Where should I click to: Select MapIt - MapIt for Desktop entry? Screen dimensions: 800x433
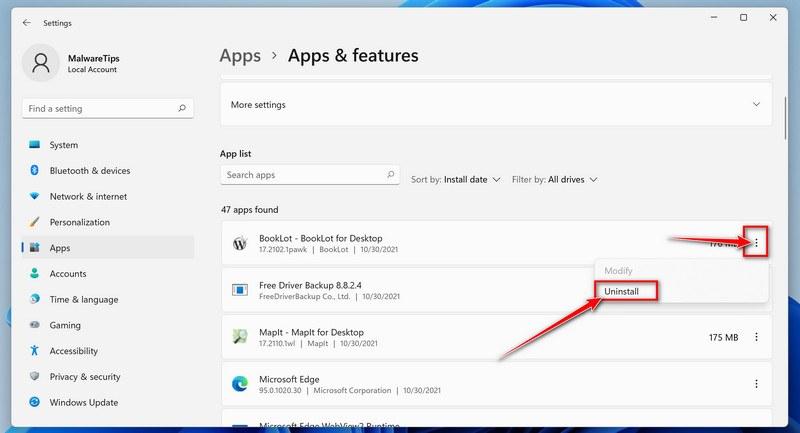click(496, 337)
